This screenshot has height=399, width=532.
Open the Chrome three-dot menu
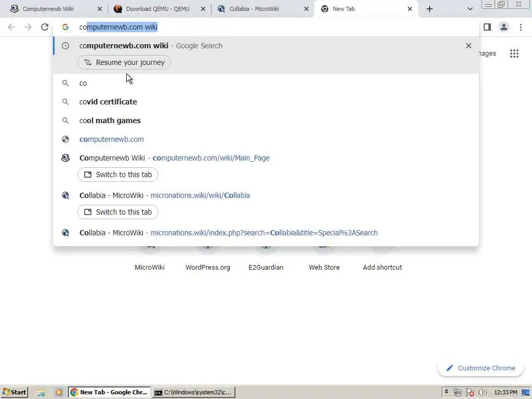tap(521, 27)
